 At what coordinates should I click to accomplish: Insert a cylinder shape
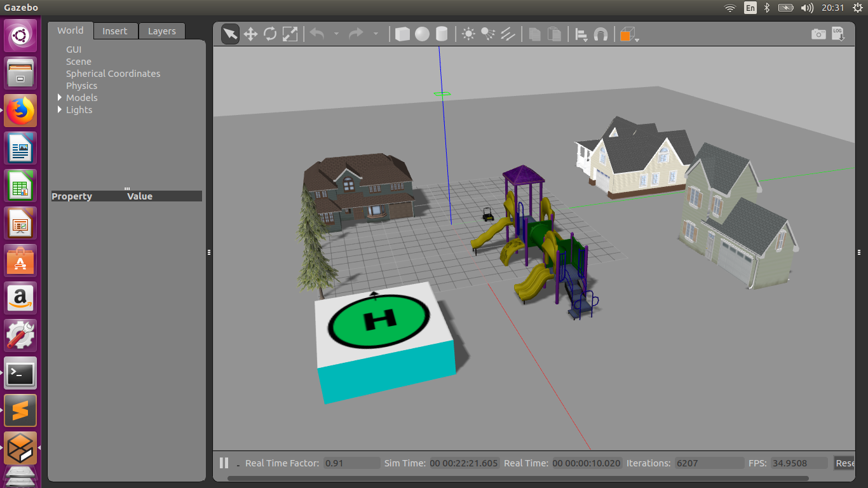click(442, 34)
